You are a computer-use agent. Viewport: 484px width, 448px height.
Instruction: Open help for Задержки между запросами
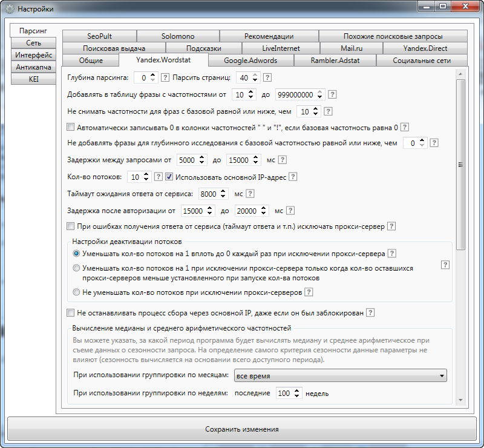pyautogui.click(x=282, y=160)
